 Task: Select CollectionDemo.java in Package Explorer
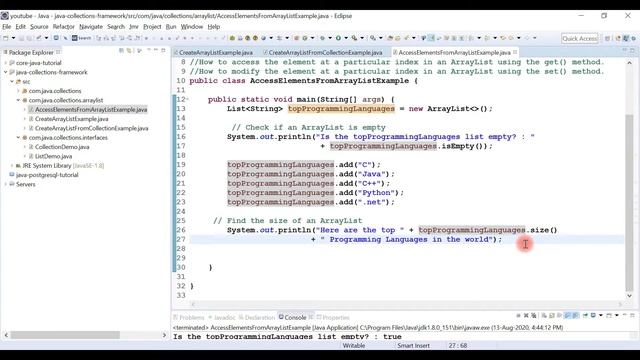point(62,147)
